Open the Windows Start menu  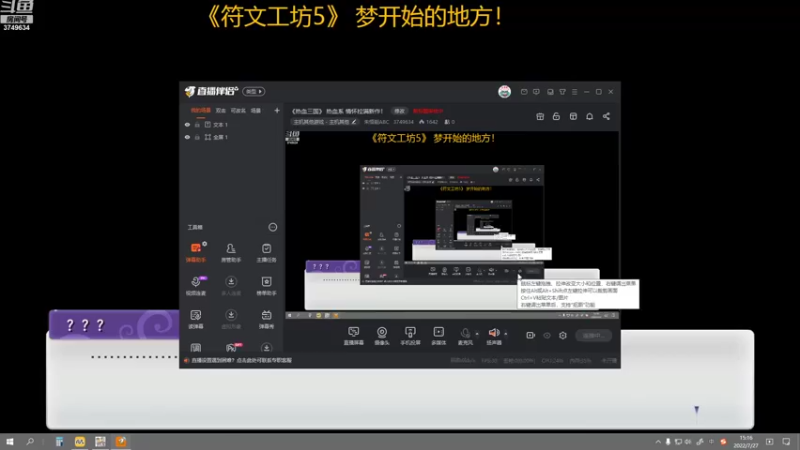(10, 442)
